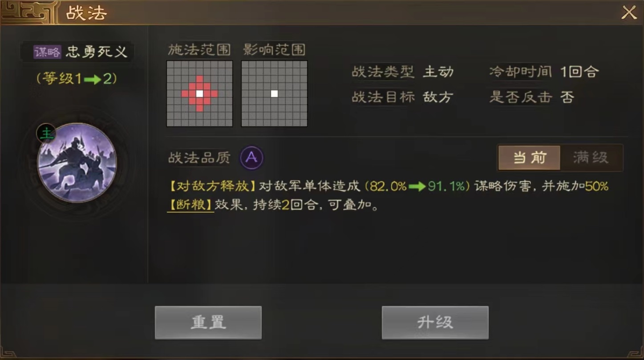644x360 pixels.
Task: Open the underlined 断粮 effect link
Action: click(190, 205)
